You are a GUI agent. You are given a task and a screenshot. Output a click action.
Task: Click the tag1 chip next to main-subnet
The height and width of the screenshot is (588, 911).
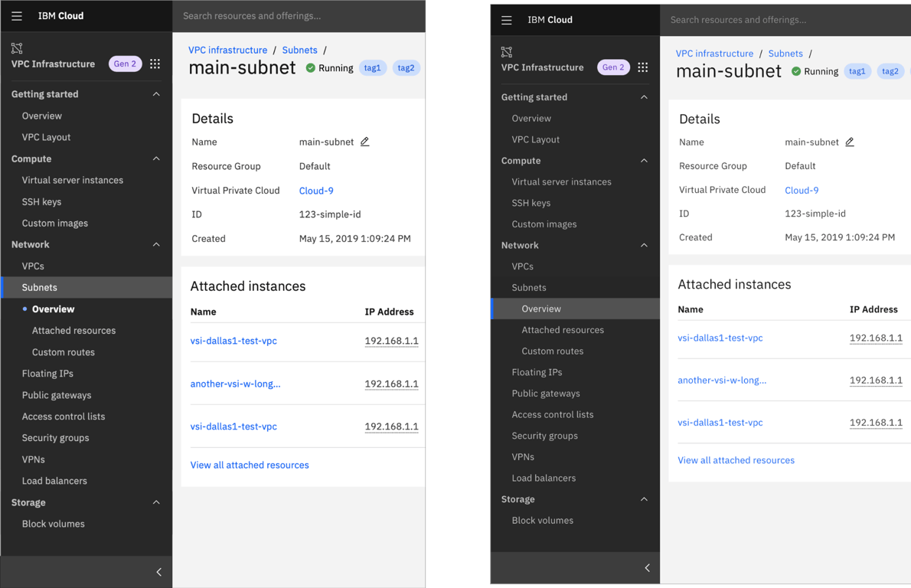click(373, 67)
